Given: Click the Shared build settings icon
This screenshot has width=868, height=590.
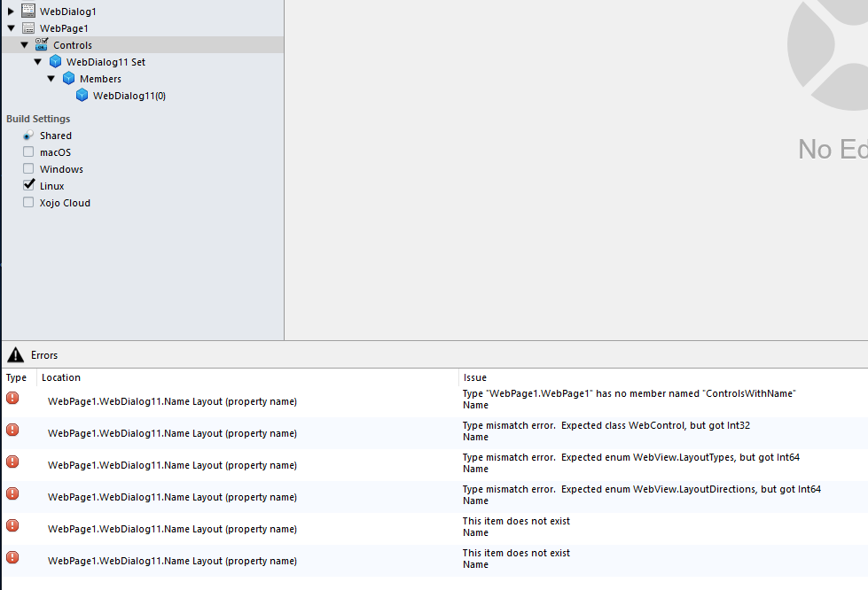Looking at the screenshot, I should coord(28,135).
